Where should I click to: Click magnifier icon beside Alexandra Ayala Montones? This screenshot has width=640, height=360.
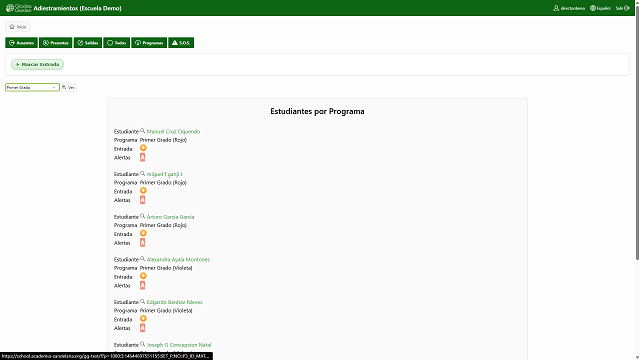pyautogui.click(x=142, y=259)
